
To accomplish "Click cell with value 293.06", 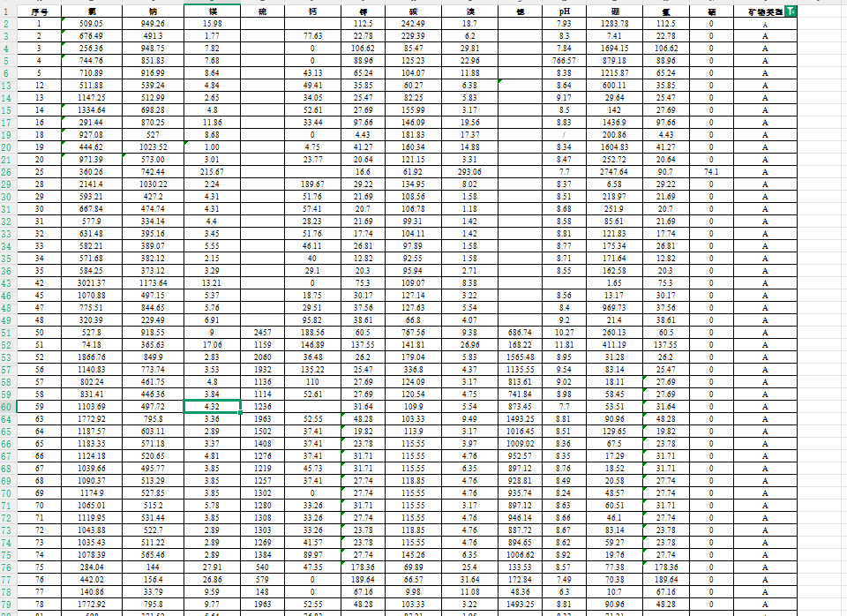I will pyautogui.click(x=469, y=172).
